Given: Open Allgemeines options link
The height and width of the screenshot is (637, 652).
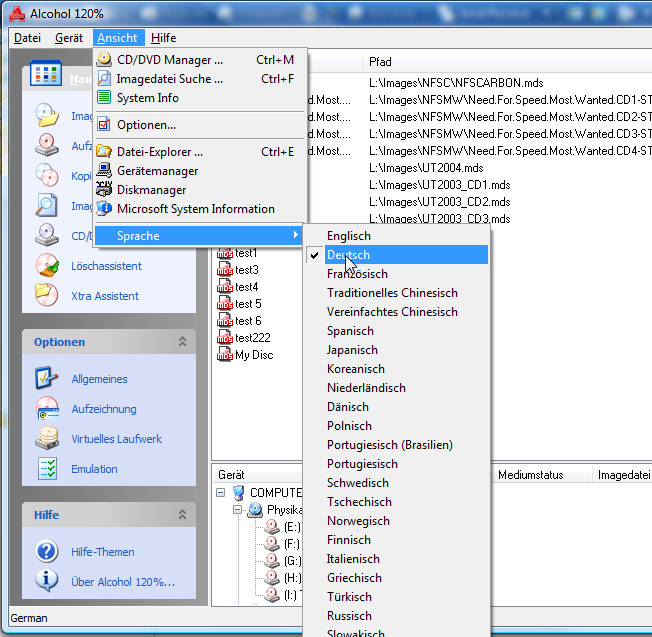Looking at the screenshot, I should [99, 379].
